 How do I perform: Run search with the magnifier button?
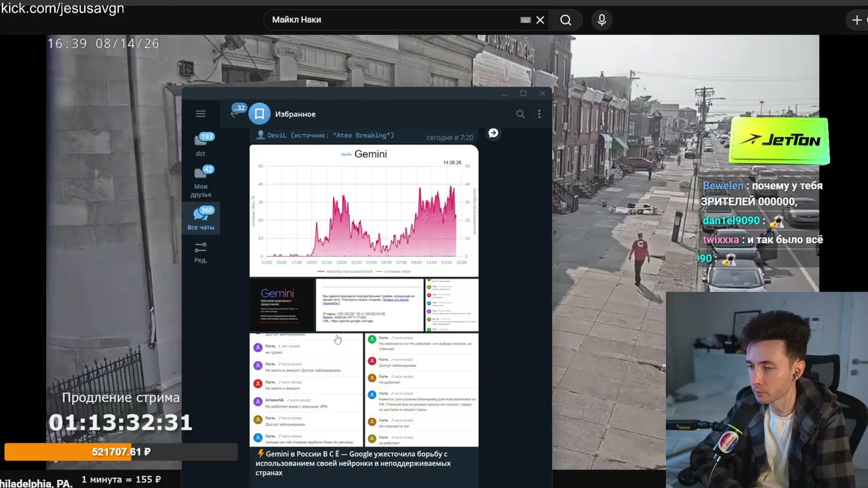(566, 20)
